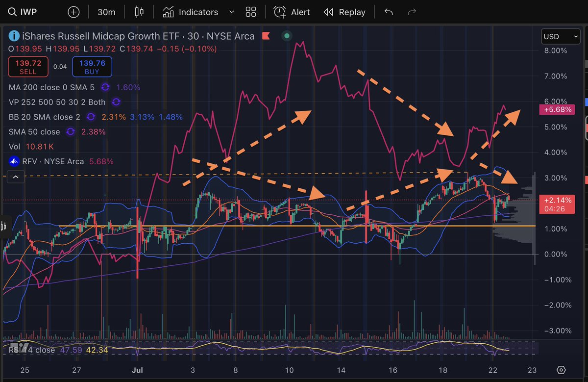Click the 3.13% BB upper value
Viewport: 588px width, 382px height.
pos(142,117)
